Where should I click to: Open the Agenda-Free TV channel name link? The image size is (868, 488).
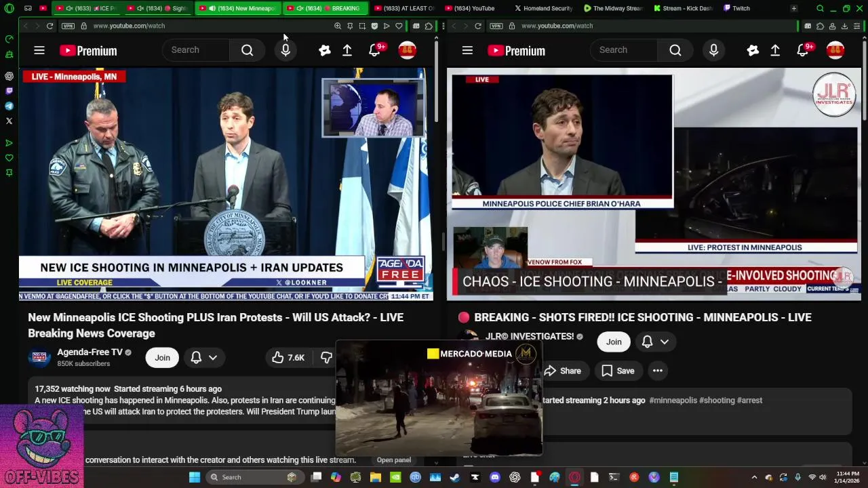point(90,352)
